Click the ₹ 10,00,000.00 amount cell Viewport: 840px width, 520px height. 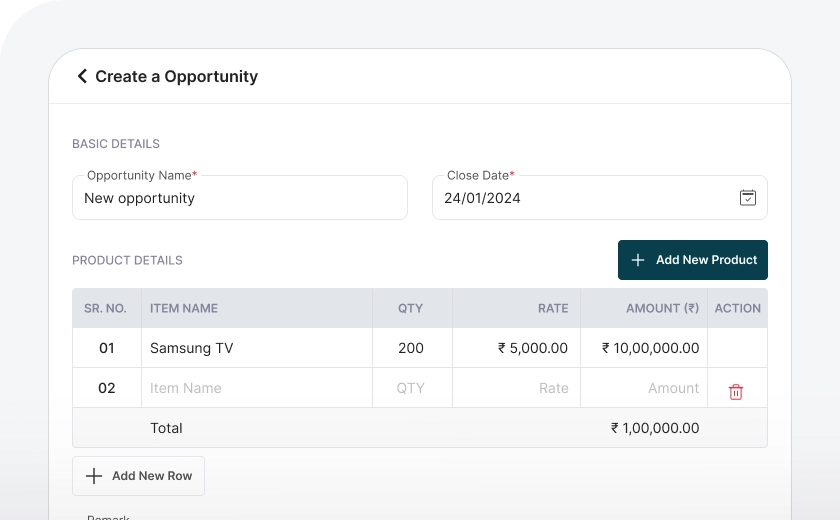click(x=650, y=348)
